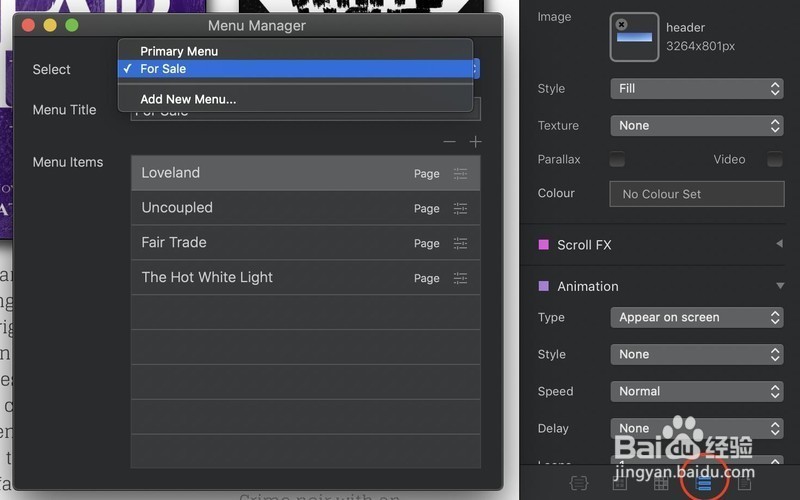Select the blue stacked rows icon
Image resolution: width=800 pixels, height=500 pixels.
pos(703,483)
